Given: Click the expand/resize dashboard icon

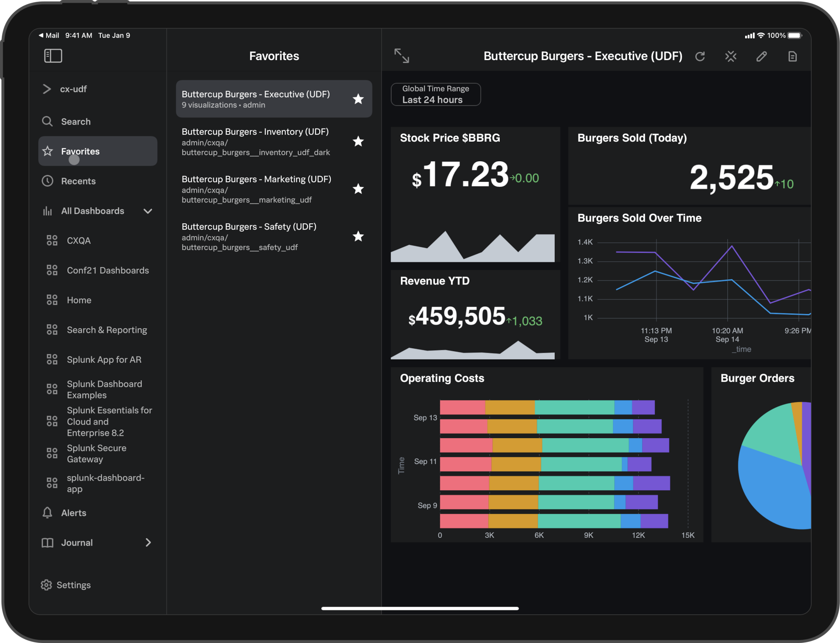Looking at the screenshot, I should pyautogui.click(x=402, y=55).
